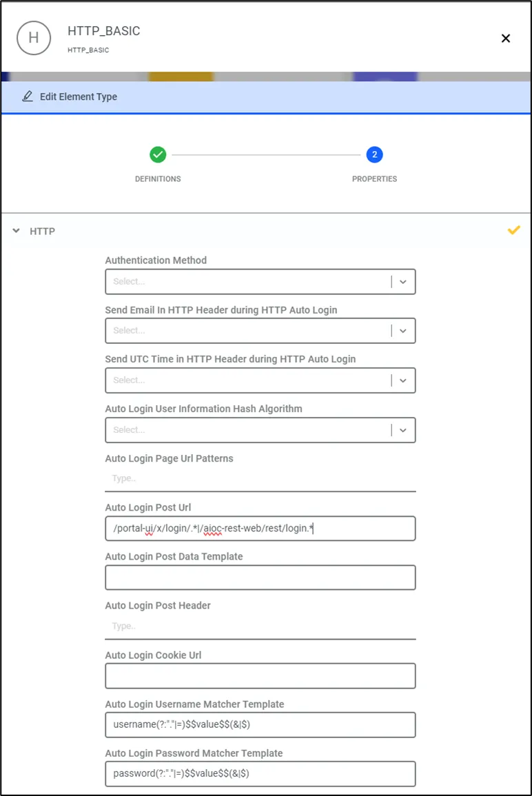Click the pencil edit icon
This screenshot has width=532, height=796.
(28, 96)
